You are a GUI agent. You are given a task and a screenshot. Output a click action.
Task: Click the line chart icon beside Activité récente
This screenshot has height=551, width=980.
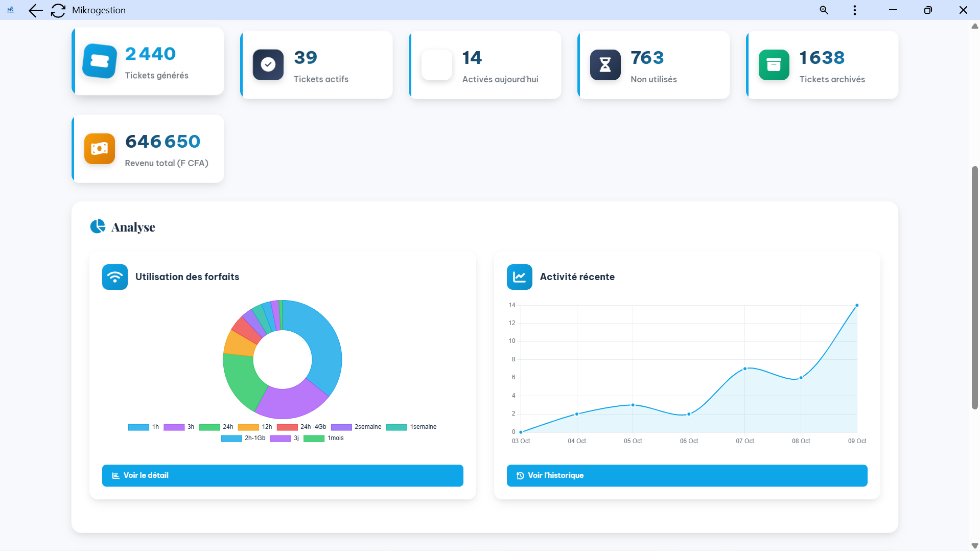(519, 277)
